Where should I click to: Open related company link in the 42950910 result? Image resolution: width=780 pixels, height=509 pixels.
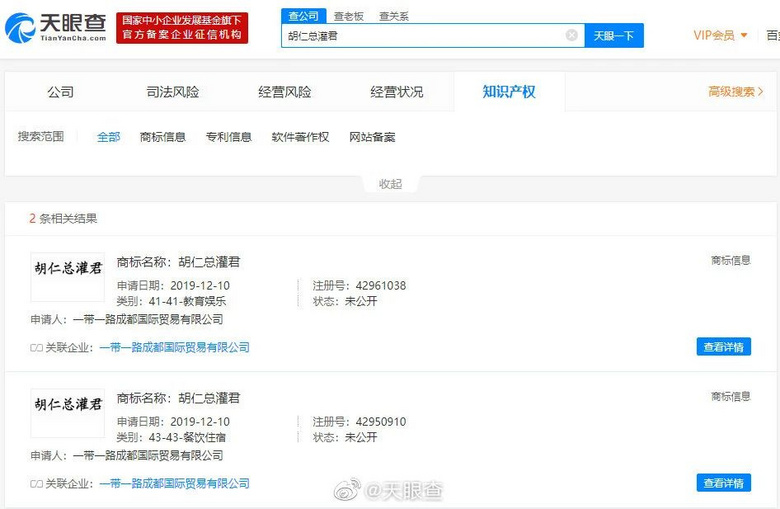(175, 483)
